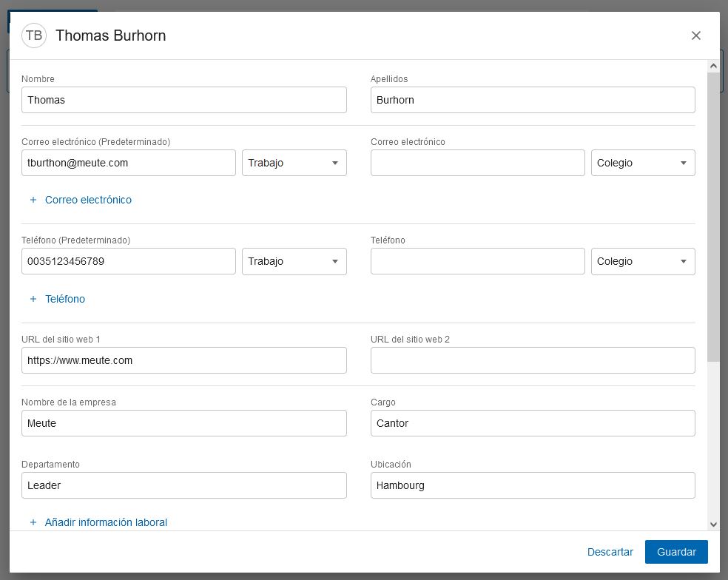Click the scrollbar down arrow
This screenshot has height=580, width=728.
tap(713, 524)
